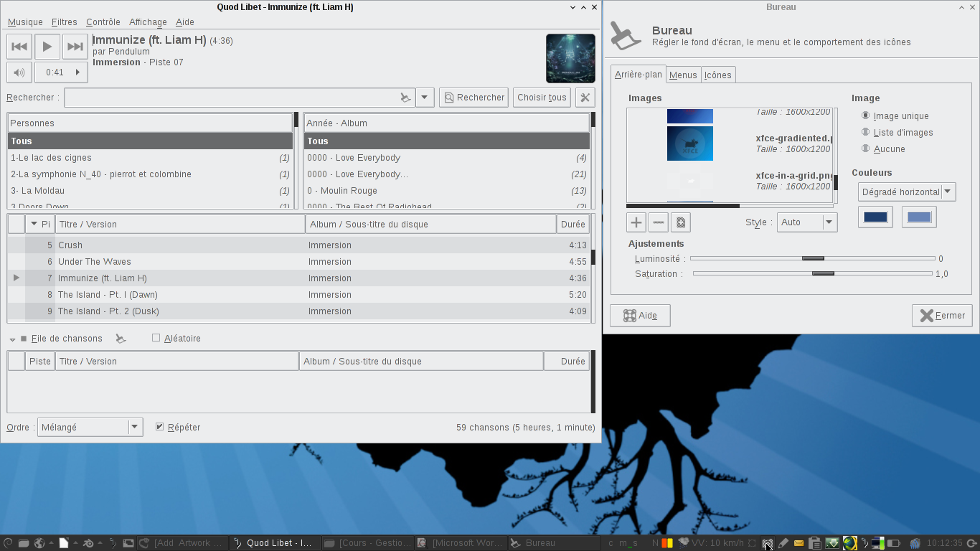Switch to the Menus tab
980x551 pixels.
point(683,75)
